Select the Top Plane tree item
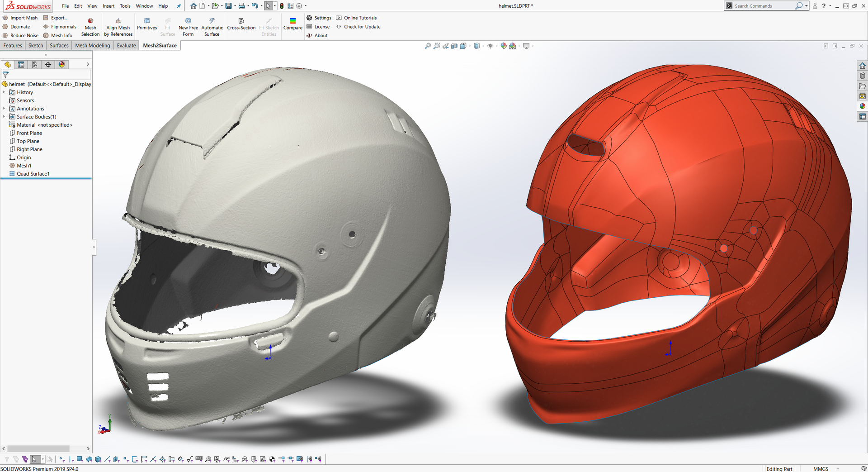The image size is (868, 472). tap(28, 141)
